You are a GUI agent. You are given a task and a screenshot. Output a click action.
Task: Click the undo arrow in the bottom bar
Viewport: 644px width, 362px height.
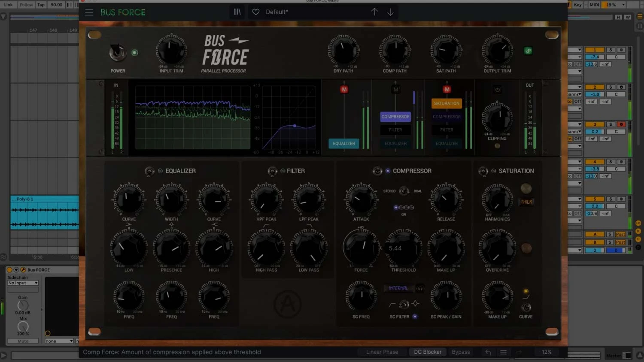pyautogui.click(x=488, y=352)
